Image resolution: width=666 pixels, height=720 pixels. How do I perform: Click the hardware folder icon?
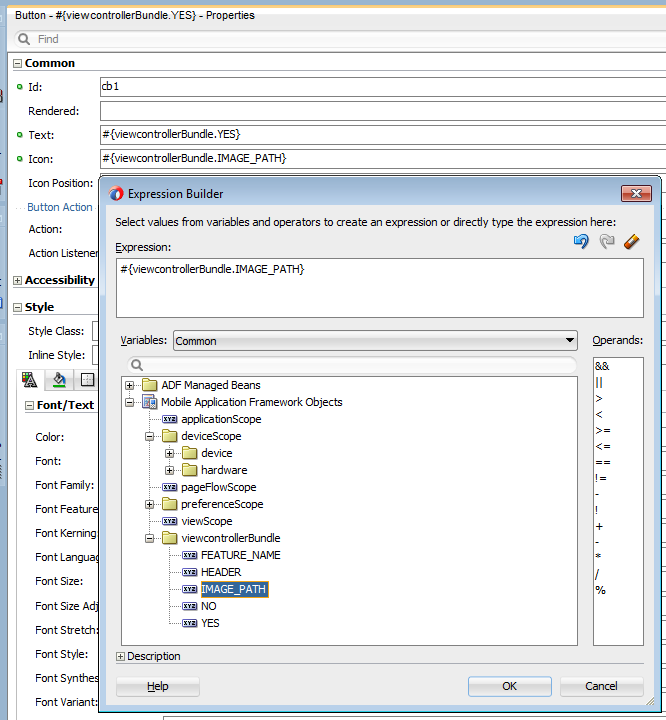click(x=189, y=470)
